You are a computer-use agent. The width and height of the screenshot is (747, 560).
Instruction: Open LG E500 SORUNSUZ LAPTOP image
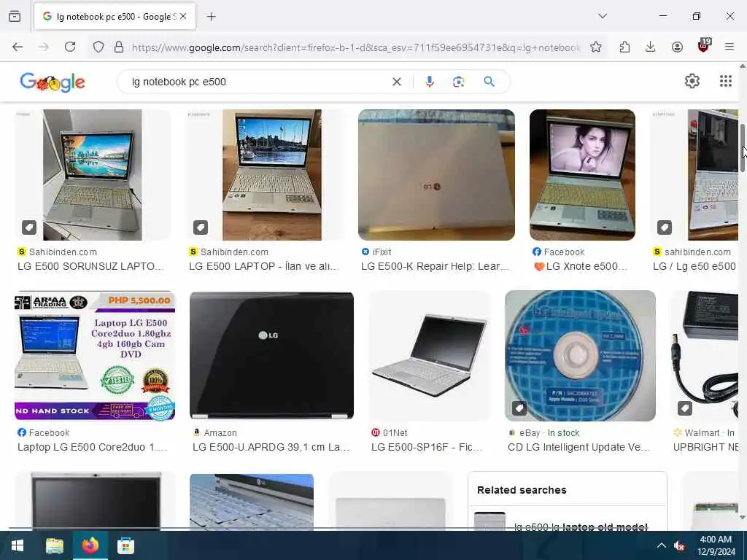pos(93,175)
